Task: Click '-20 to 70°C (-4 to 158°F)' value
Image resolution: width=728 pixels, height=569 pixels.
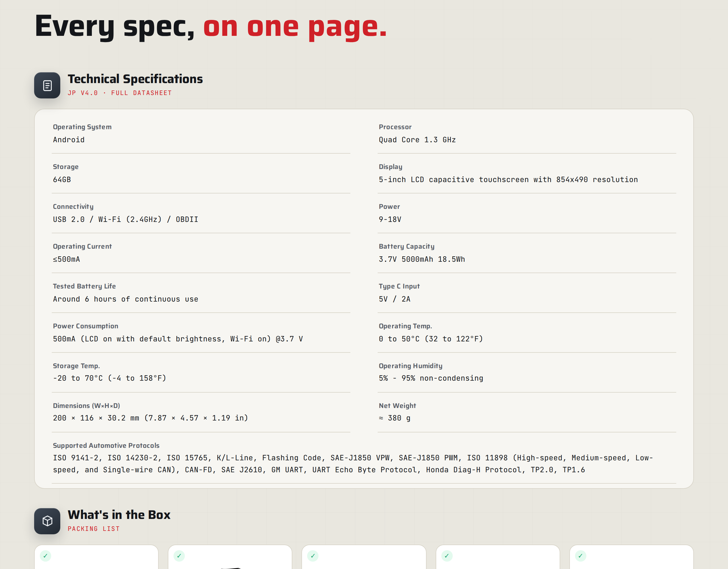Action: pos(109,378)
